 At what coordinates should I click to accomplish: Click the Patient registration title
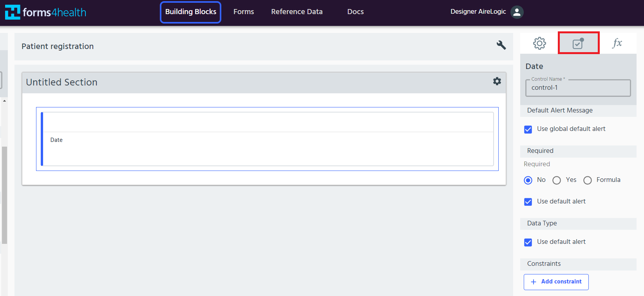(x=58, y=46)
